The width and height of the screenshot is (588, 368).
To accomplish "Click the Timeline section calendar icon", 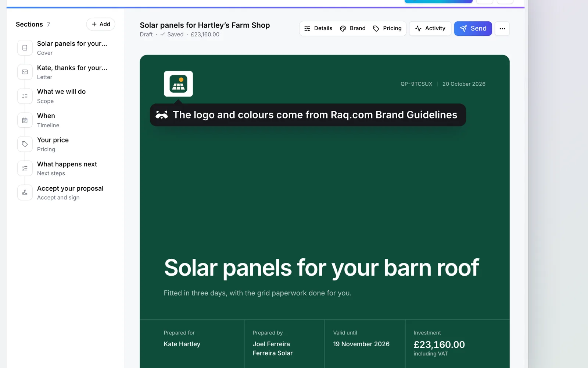I will [25, 120].
